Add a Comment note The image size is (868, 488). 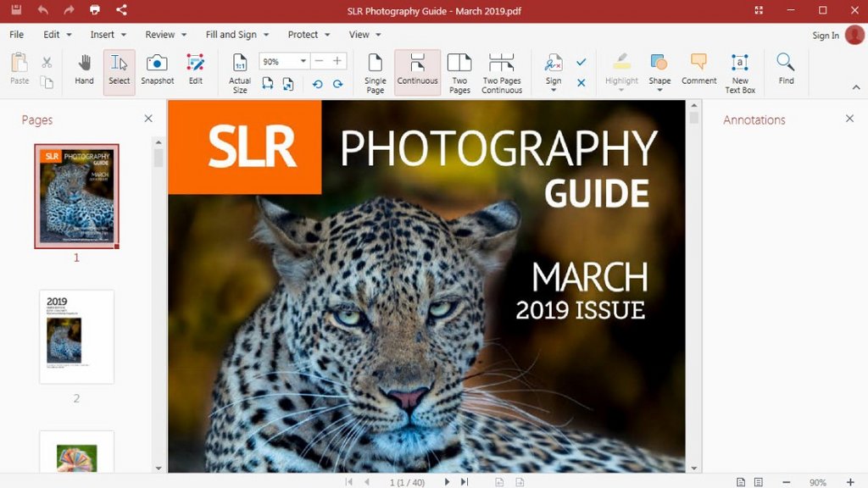pos(698,69)
